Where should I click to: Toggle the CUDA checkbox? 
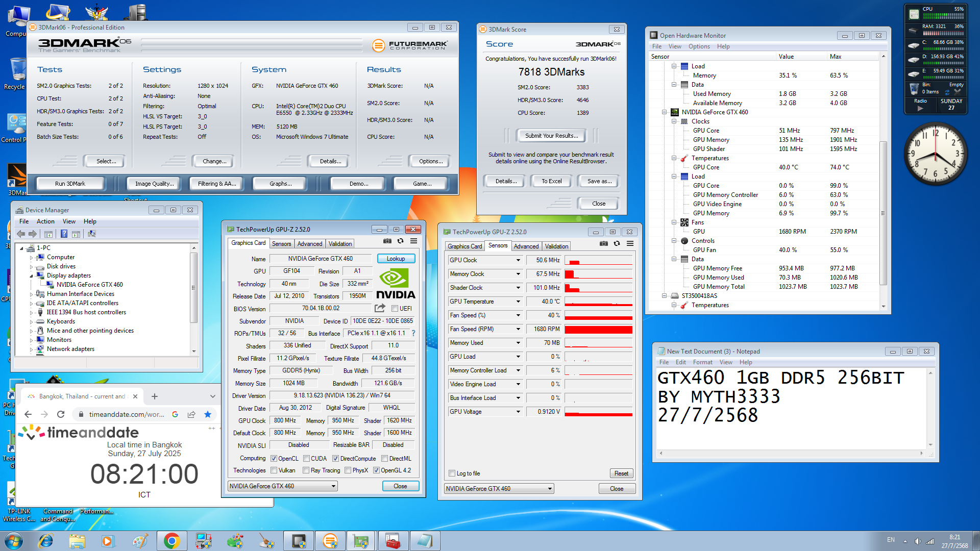click(306, 459)
